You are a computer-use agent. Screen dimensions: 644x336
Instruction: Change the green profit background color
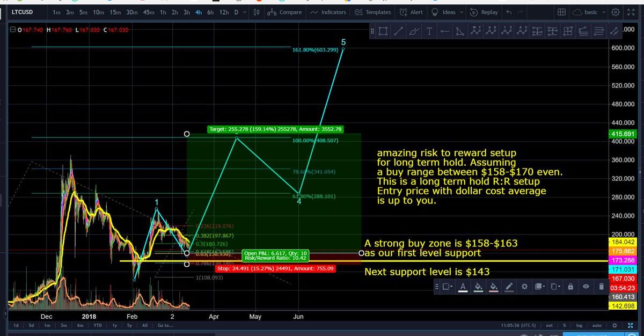[478, 287]
